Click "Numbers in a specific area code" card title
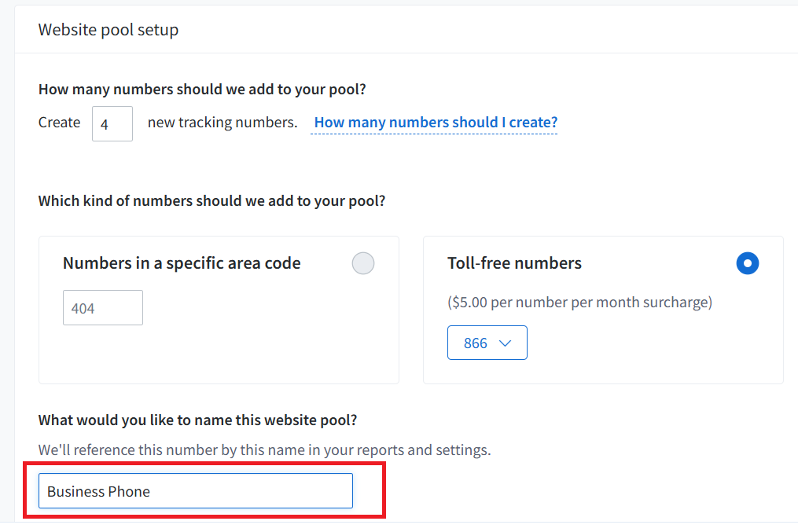798x532 pixels. (x=182, y=263)
